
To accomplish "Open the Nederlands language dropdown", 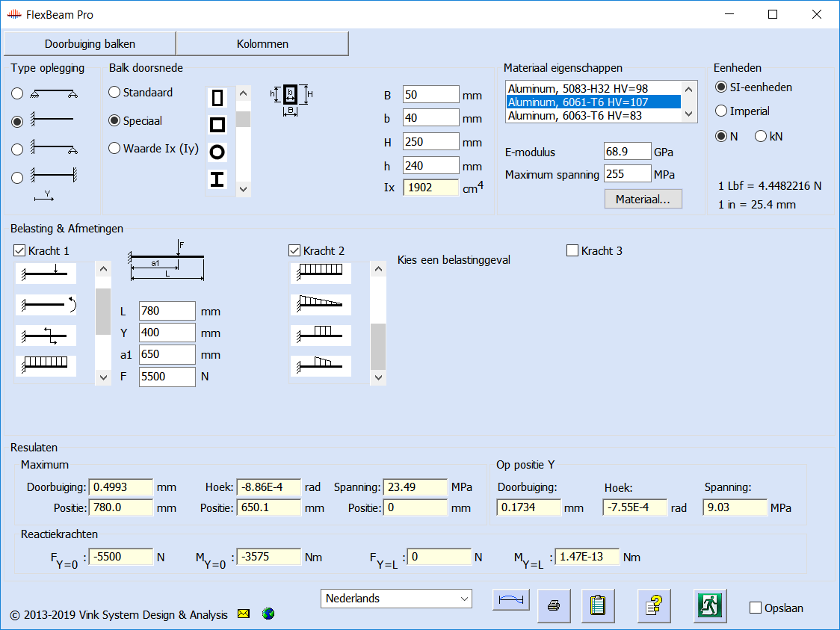I will point(398,599).
